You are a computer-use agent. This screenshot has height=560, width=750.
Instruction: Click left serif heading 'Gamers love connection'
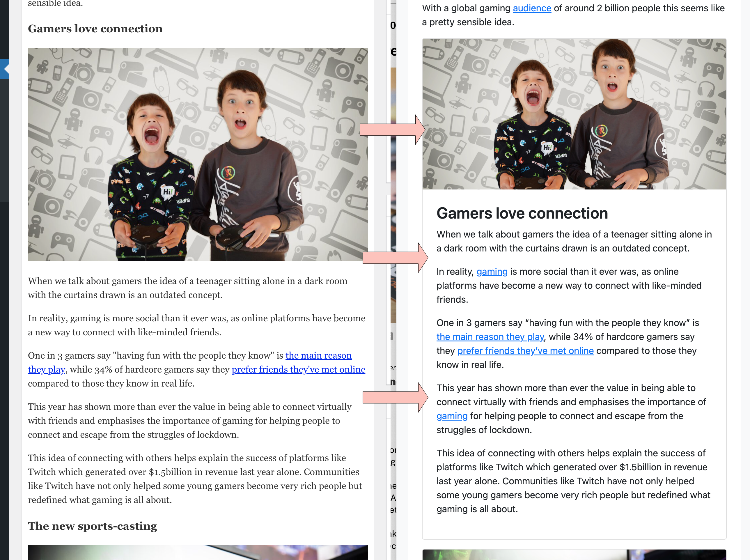point(95,29)
